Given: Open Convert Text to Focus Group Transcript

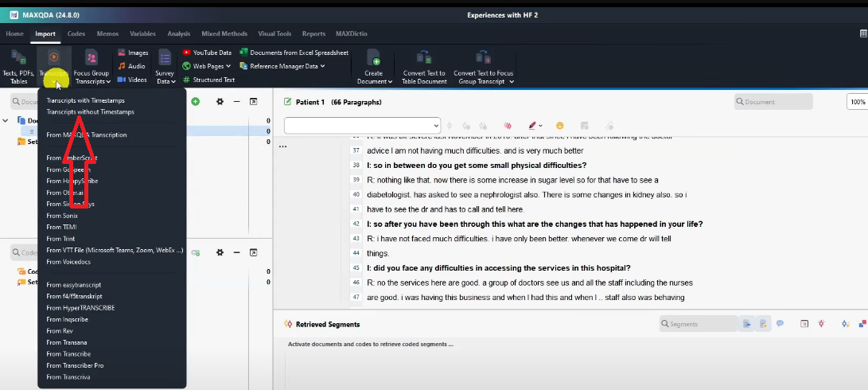Looking at the screenshot, I should click(483, 66).
